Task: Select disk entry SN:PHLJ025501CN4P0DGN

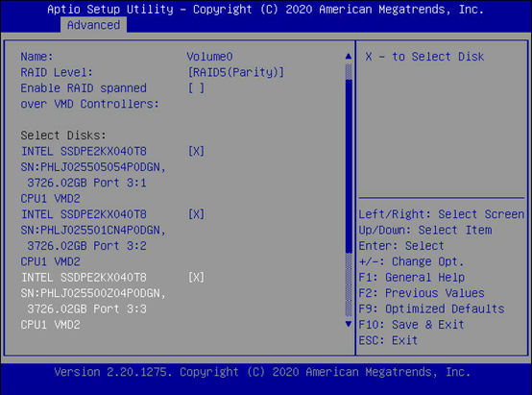Action: 93,231
